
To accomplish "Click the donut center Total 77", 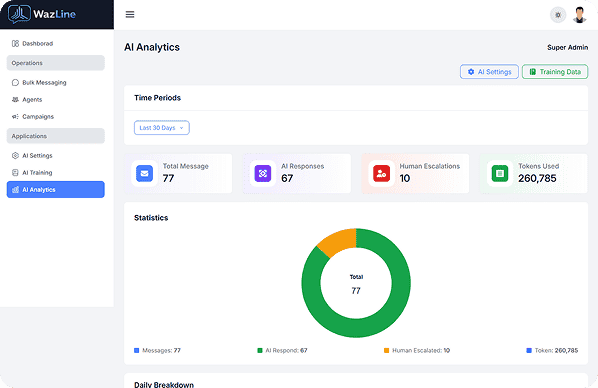I will pyautogui.click(x=356, y=284).
